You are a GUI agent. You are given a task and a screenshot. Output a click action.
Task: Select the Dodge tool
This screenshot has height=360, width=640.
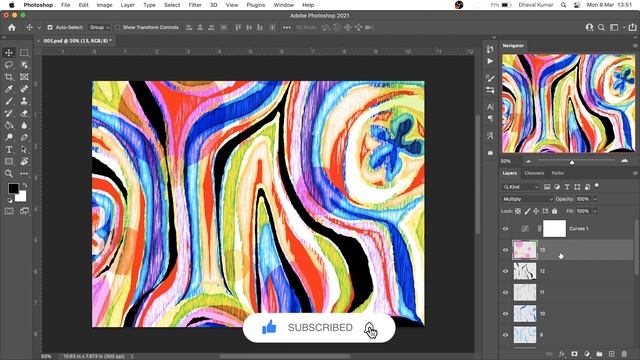[9, 137]
